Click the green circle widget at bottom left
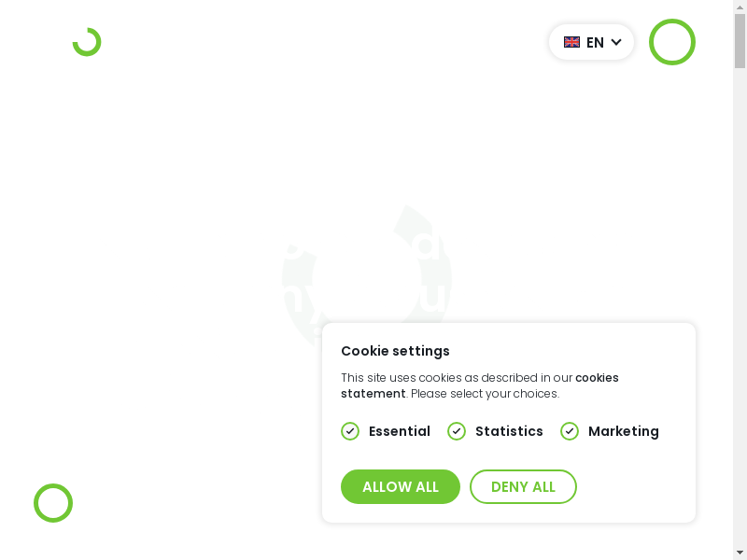This screenshot has width=747, height=560. 53,503
